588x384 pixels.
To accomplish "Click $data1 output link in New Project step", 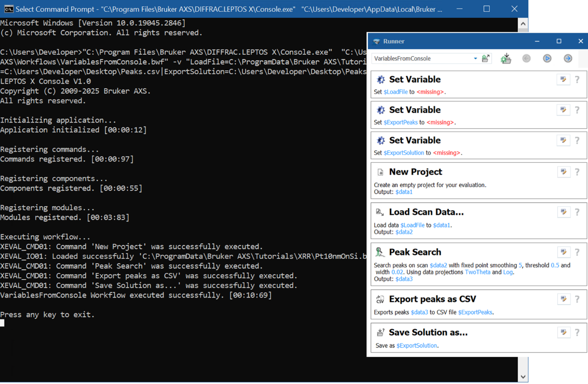I will [404, 192].
